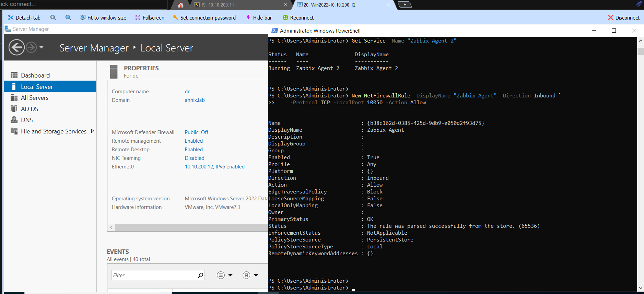Image resolution: width=644 pixels, height=294 pixels.
Task: Click the events save query icon
Action: [x=246, y=275]
